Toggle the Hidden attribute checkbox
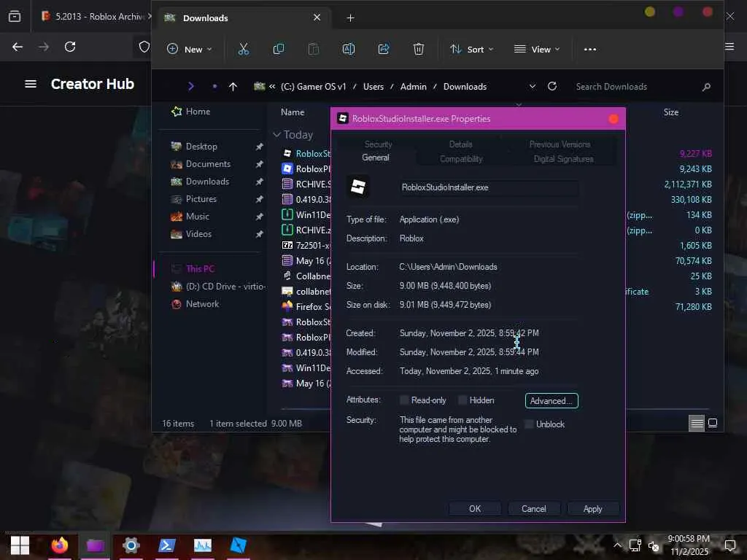Image resolution: width=747 pixels, height=560 pixels. 462,400
